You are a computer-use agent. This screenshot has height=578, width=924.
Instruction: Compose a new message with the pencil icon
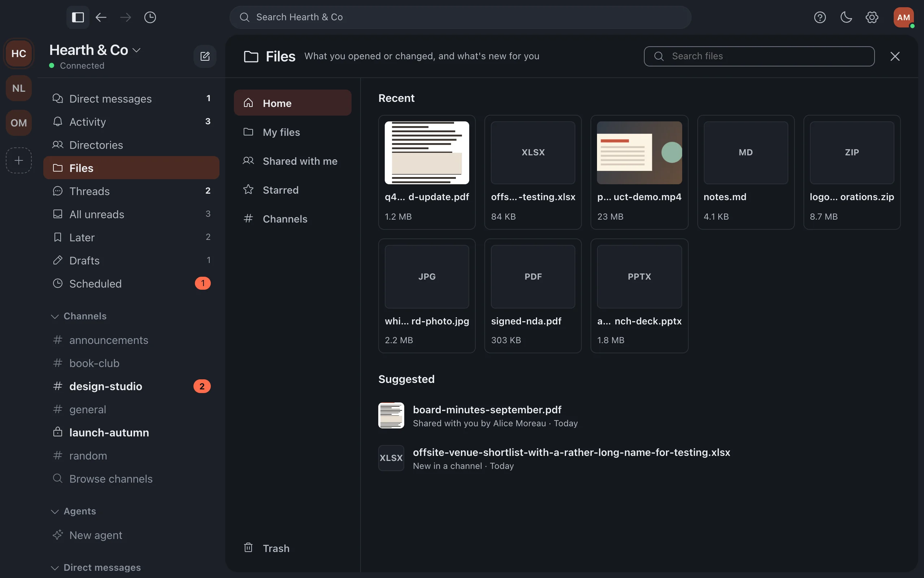click(x=205, y=56)
